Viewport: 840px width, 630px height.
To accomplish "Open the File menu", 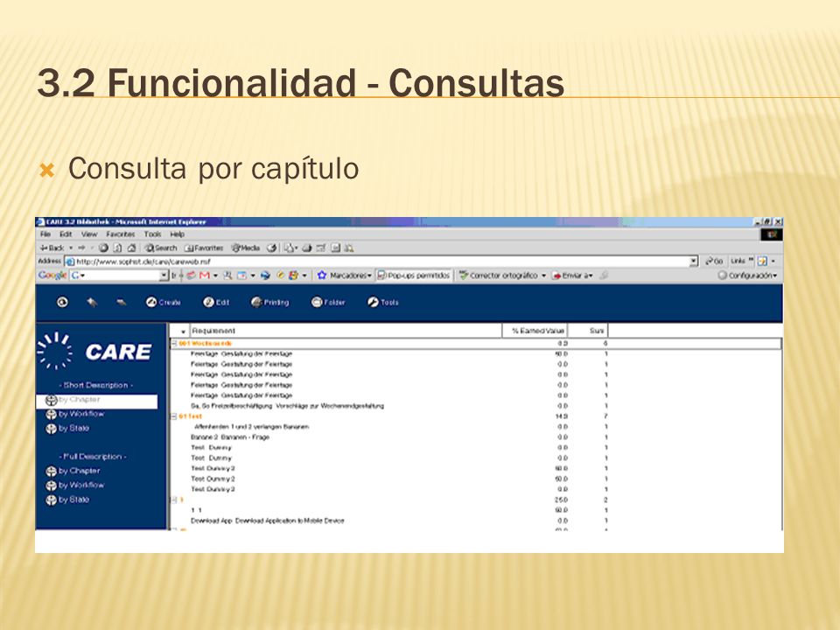I will 45,234.
